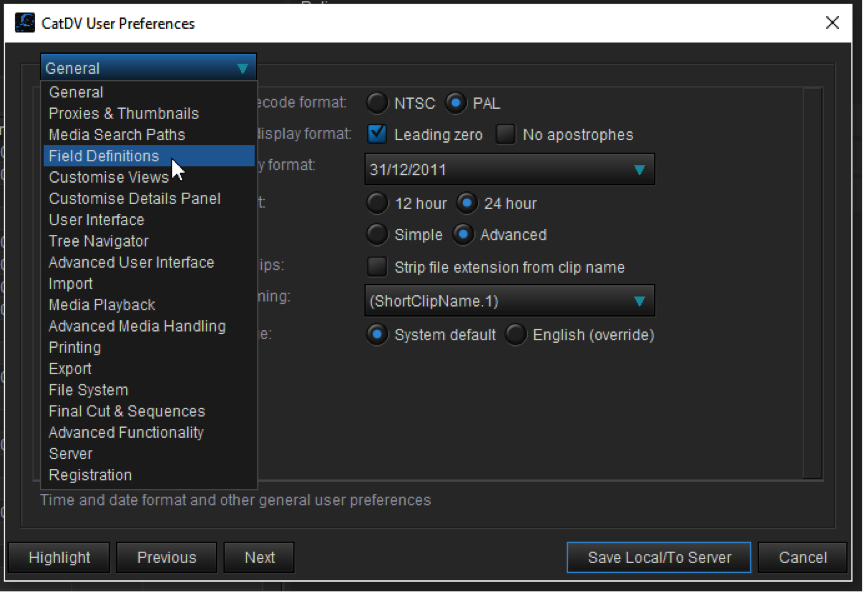Select the NTSC radio button
The width and height of the screenshot is (863, 592).
(x=378, y=103)
